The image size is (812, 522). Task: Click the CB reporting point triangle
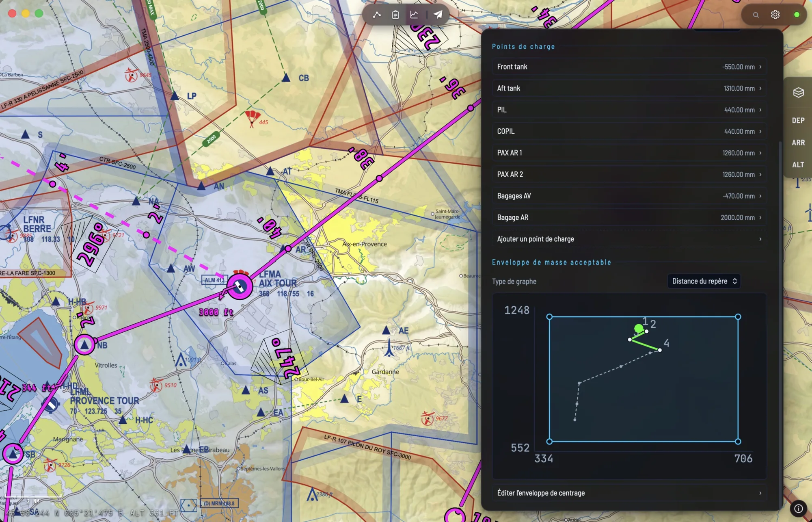coord(286,78)
